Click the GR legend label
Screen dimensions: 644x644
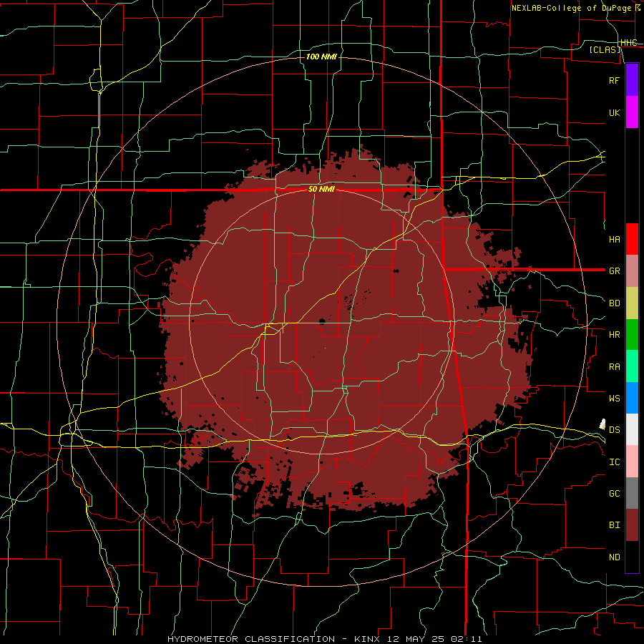[x=615, y=271]
